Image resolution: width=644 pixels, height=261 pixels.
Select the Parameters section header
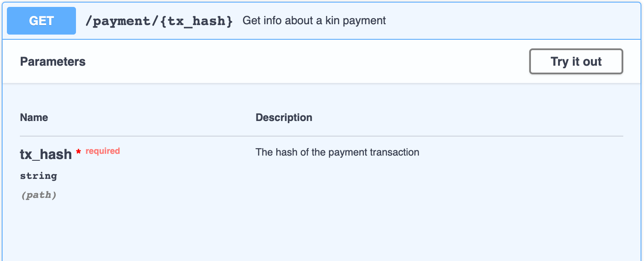click(53, 61)
